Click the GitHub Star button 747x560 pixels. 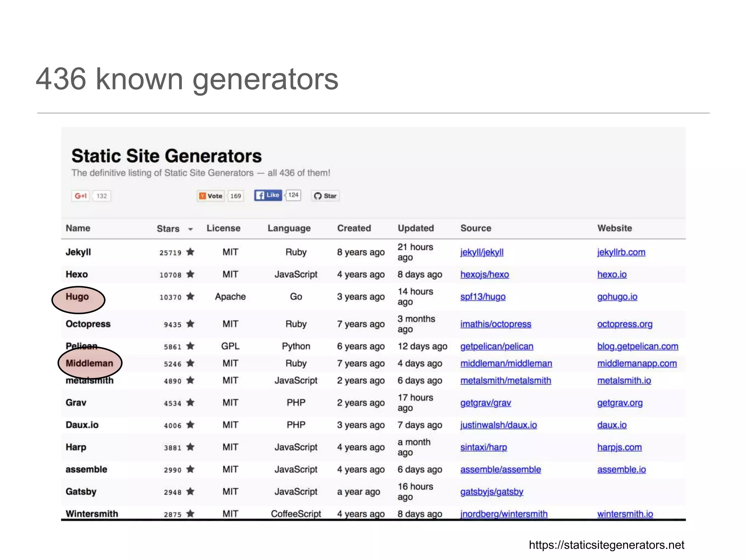(x=325, y=196)
